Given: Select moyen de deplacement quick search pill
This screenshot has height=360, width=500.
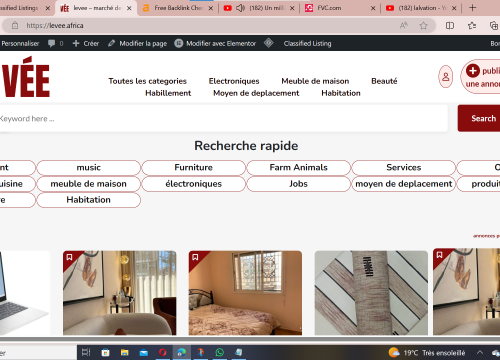Looking at the screenshot, I should click(404, 184).
